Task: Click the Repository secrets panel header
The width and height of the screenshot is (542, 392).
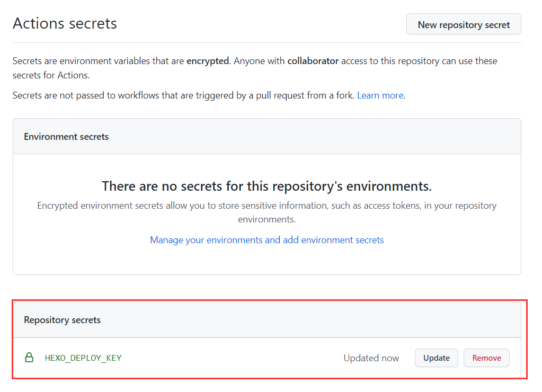Action: (x=62, y=320)
